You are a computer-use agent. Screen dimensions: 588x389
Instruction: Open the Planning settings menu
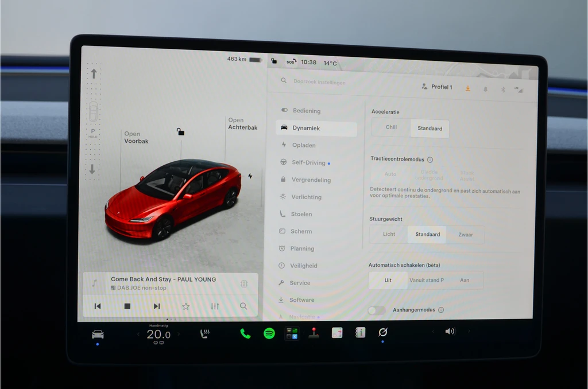coord(314,248)
